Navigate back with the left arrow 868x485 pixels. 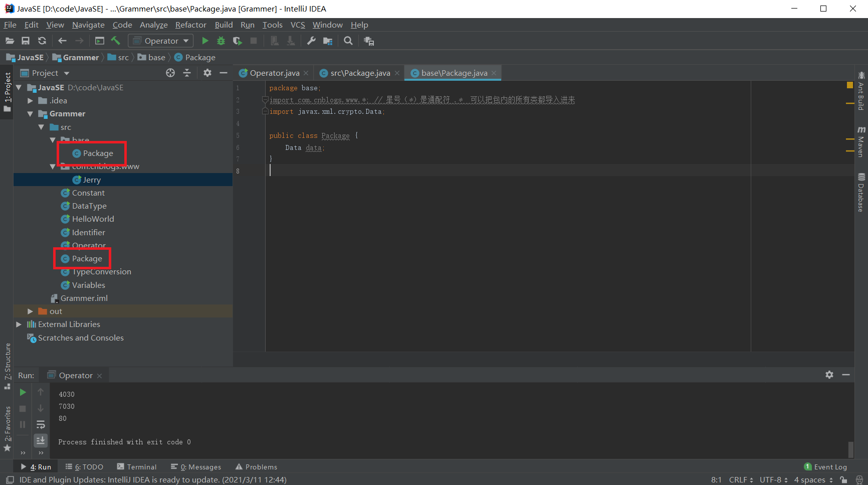[x=62, y=41]
